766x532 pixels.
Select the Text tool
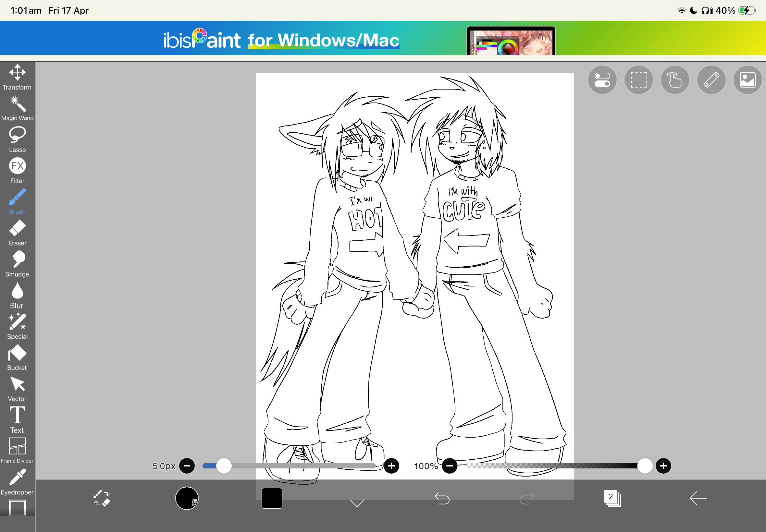tap(17, 419)
